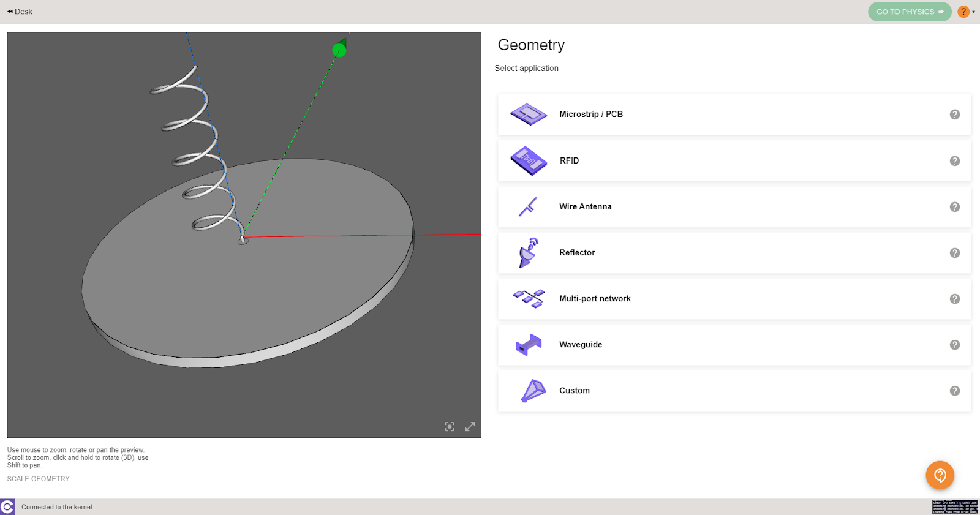Show help for Custom
980x515 pixels.
[x=955, y=391]
